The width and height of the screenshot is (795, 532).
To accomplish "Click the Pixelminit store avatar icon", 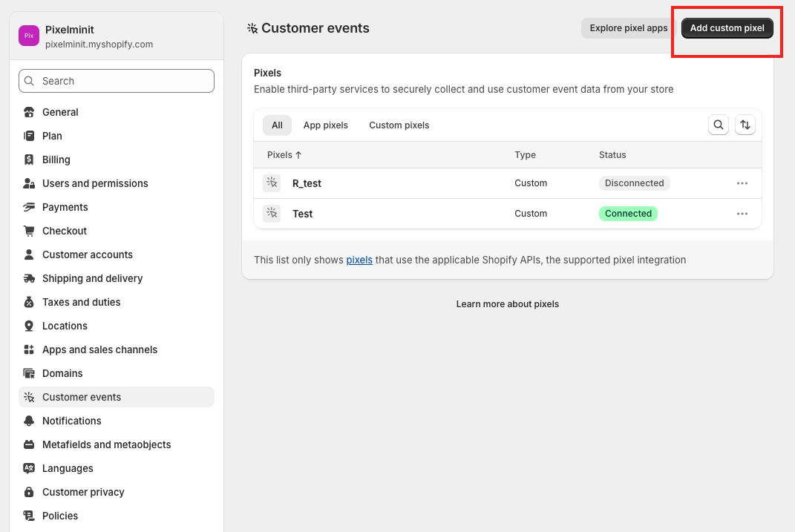I will pos(29,36).
